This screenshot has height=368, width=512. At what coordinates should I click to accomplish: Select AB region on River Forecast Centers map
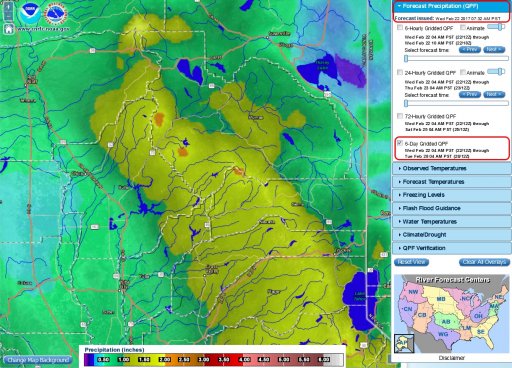[x=446, y=322]
